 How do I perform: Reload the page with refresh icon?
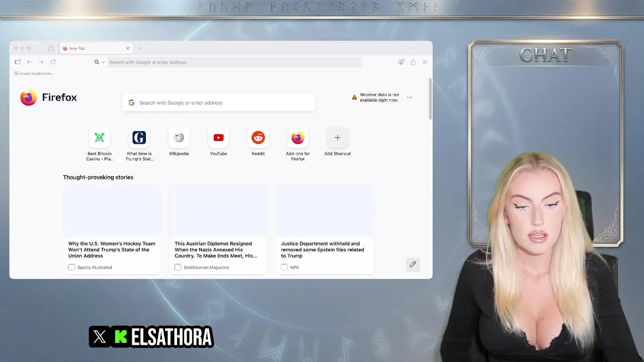[x=53, y=62]
